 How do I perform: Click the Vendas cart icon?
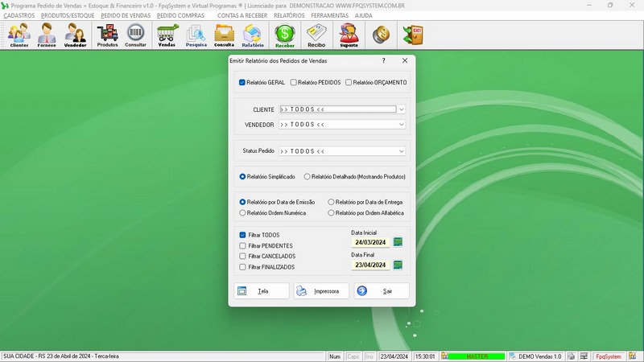click(167, 35)
